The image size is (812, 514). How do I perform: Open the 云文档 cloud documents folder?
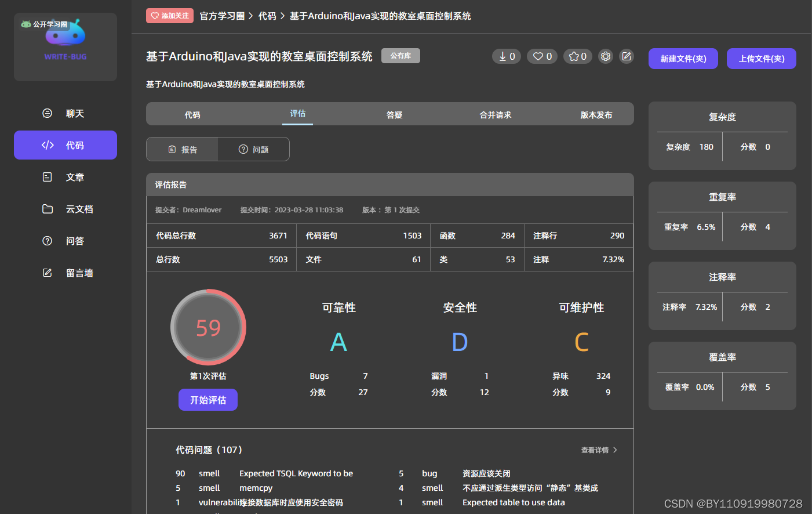coord(65,209)
